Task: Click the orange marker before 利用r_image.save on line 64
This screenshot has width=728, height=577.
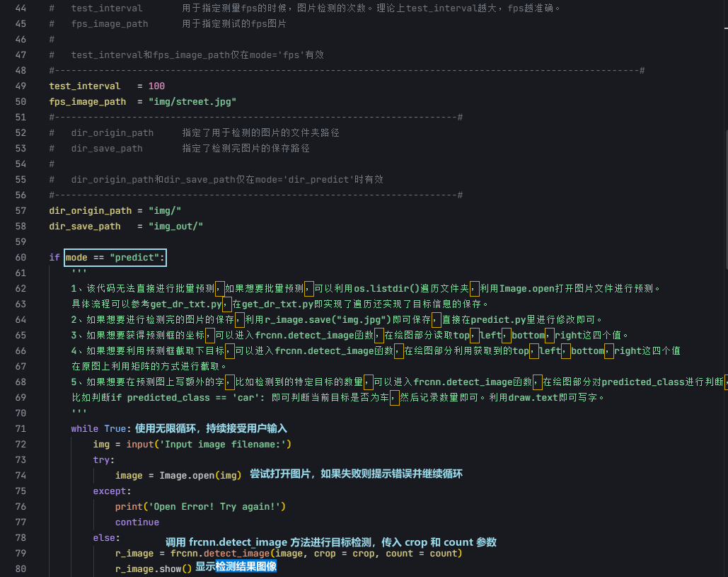Action: pos(241,319)
